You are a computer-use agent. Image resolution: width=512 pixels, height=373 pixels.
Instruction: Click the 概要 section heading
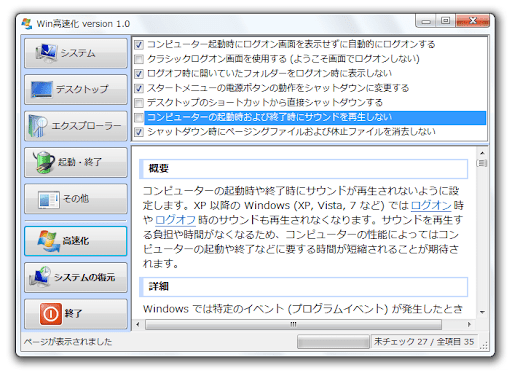pyautogui.click(x=159, y=168)
